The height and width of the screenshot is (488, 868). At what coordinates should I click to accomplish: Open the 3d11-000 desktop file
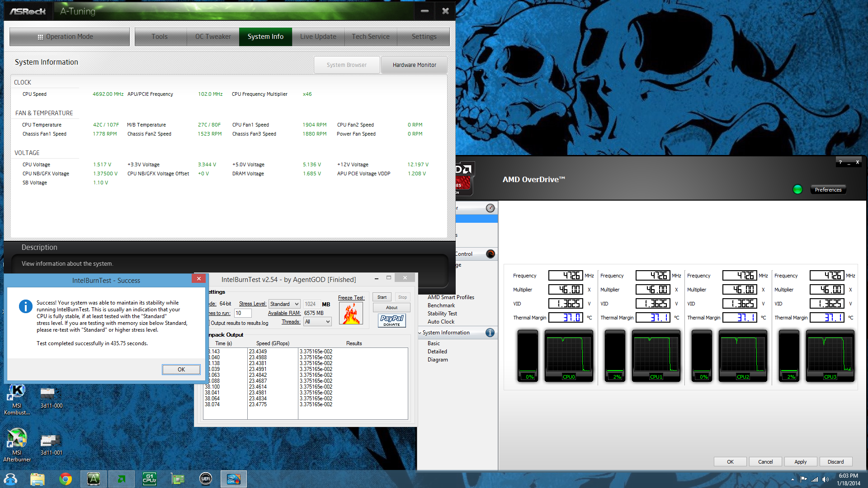click(51, 398)
